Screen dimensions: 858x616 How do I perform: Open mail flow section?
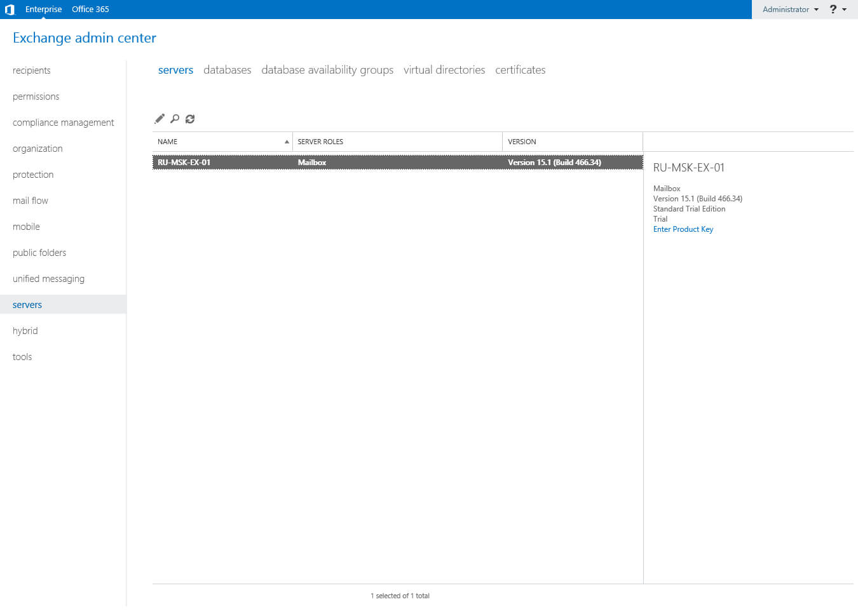click(31, 201)
